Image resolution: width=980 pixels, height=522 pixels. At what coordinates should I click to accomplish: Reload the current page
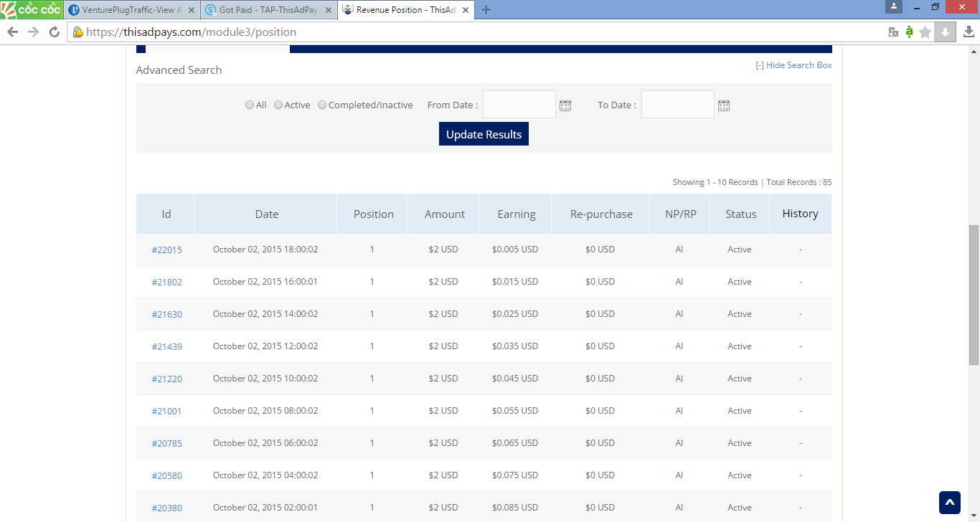(x=54, y=32)
